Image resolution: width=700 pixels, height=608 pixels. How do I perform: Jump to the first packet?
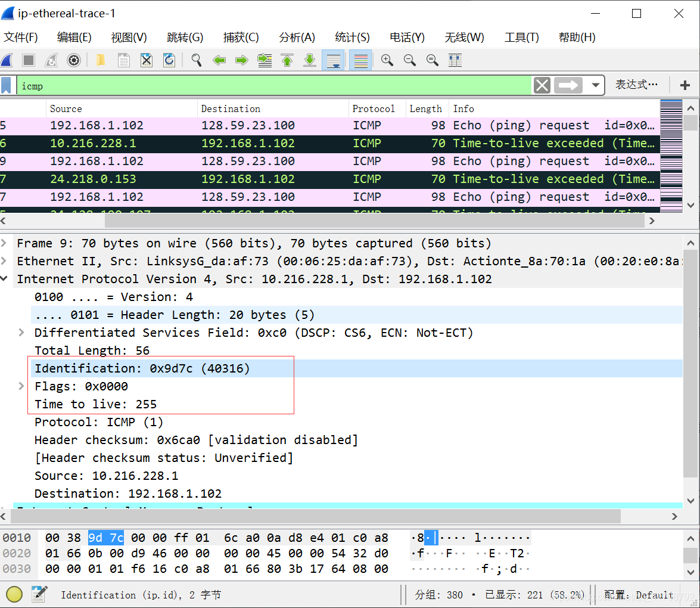[x=287, y=60]
